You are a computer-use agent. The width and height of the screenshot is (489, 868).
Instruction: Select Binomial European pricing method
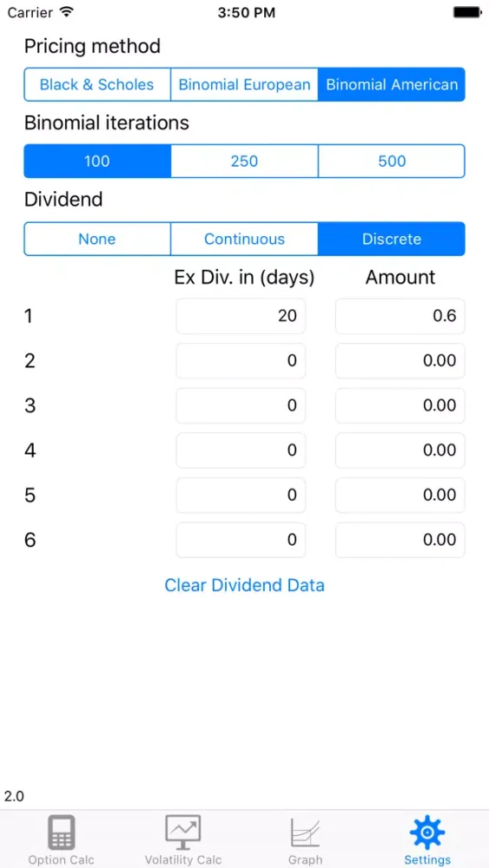tap(244, 85)
